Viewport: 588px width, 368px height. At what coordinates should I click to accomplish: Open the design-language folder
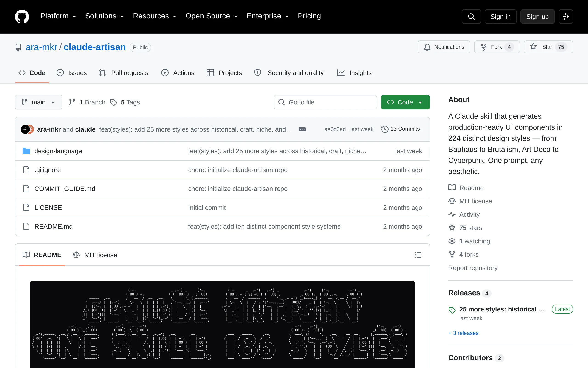tap(58, 151)
